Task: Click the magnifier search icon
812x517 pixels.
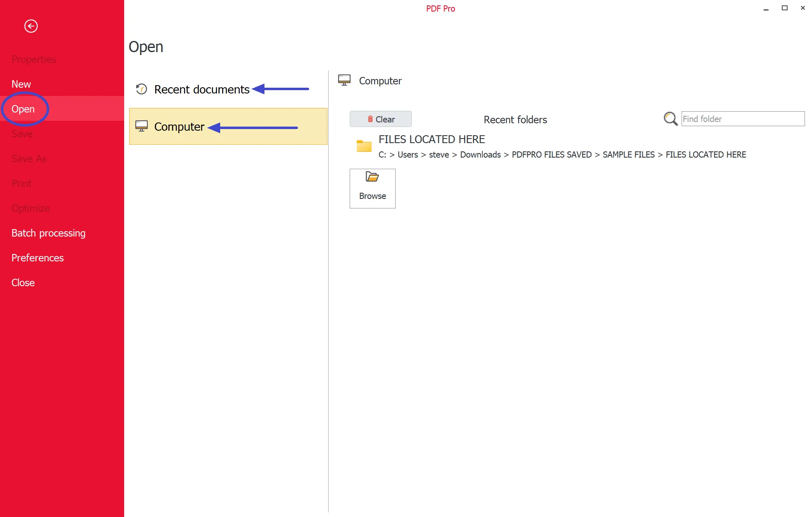Action: 670,119
